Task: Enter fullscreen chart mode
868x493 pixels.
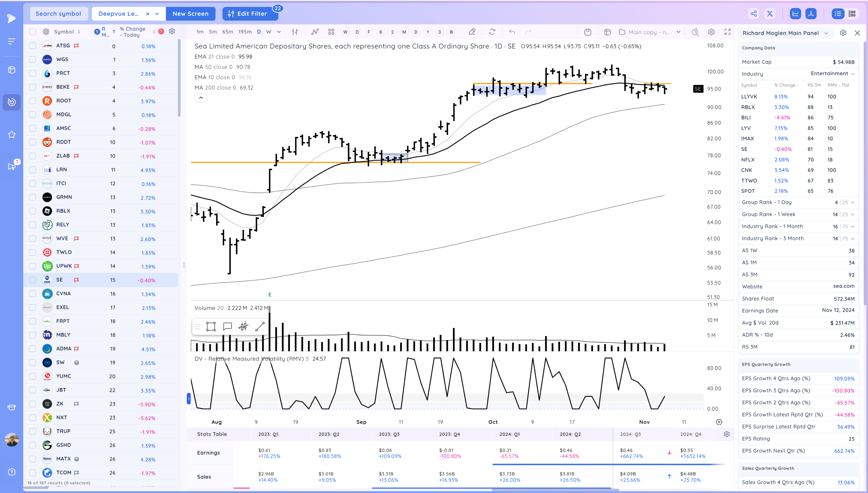Action: coord(728,32)
